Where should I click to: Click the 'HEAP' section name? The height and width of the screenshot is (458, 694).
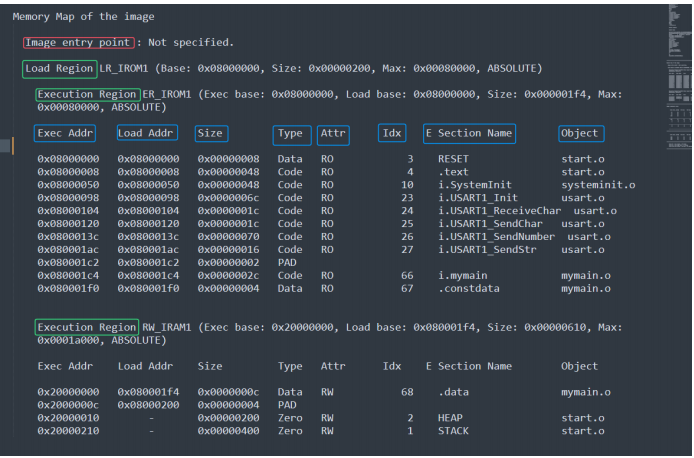point(450,418)
